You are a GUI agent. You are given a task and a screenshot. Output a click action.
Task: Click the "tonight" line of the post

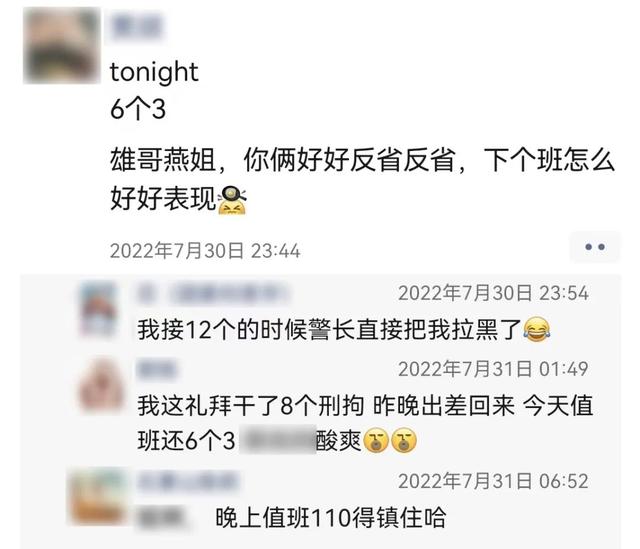[x=154, y=73]
